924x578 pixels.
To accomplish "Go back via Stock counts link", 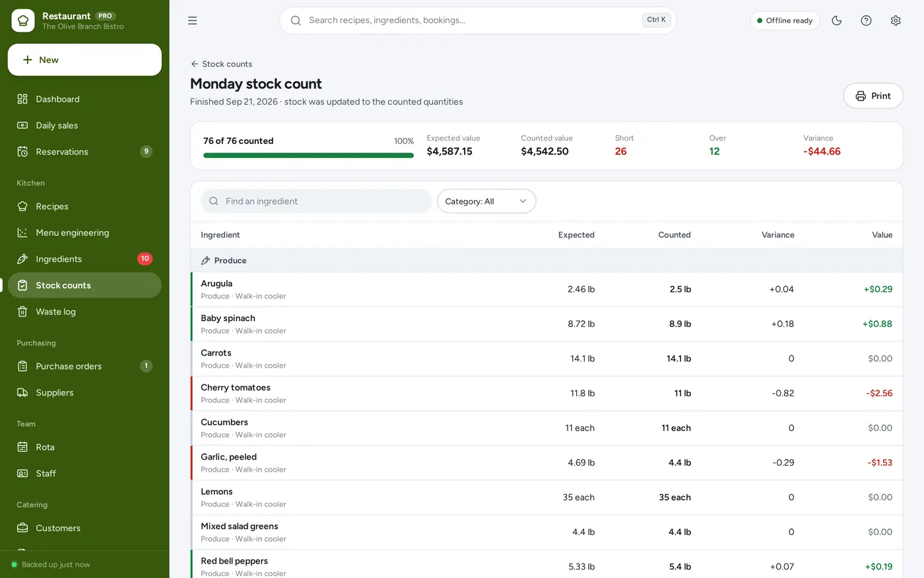I will coord(221,64).
